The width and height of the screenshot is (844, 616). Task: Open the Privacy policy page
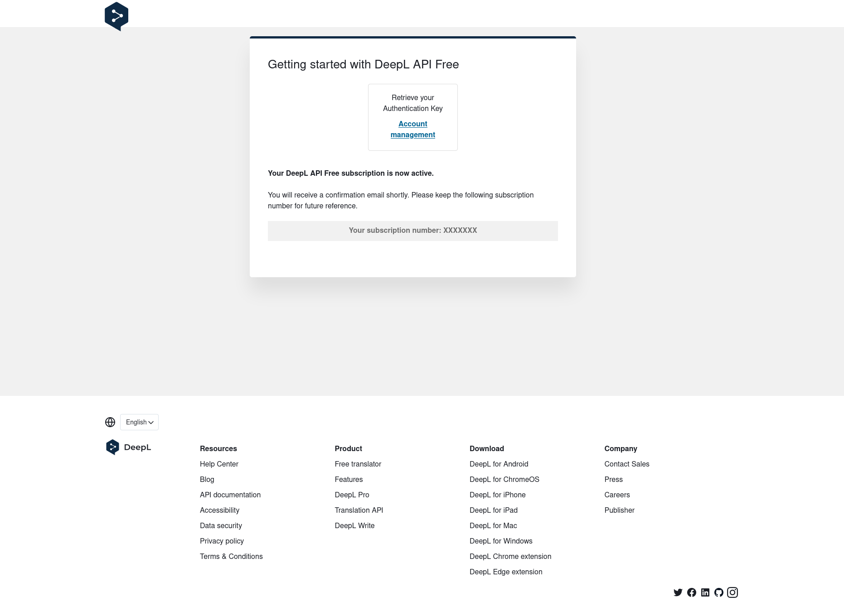pyautogui.click(x=222, y=541)
